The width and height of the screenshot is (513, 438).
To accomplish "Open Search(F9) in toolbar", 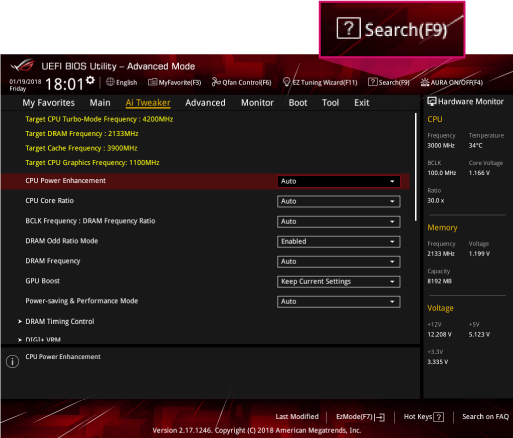I will pos(389,82).
